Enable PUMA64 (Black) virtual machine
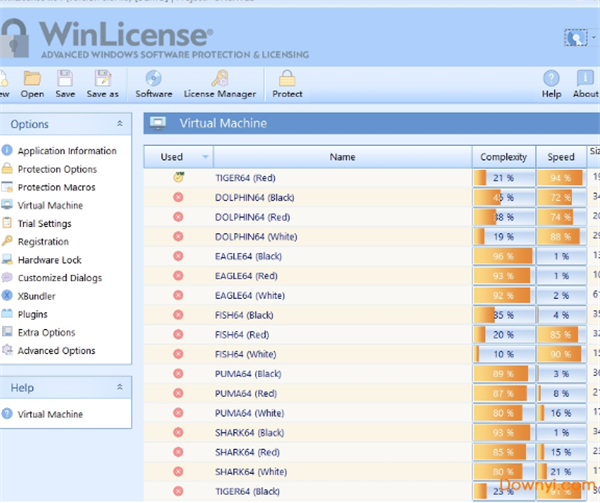Screen dimensions: 600x503 (x=178, y=373)
